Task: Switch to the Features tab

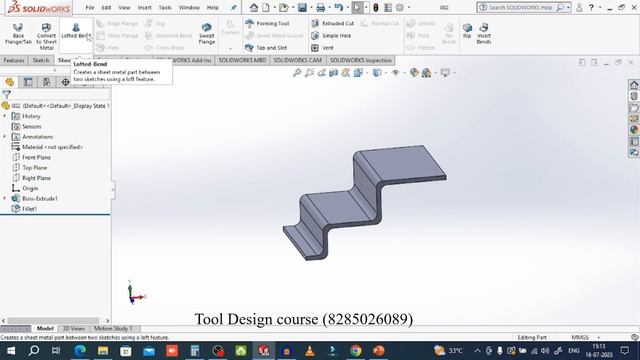Action: pos(14,60)
